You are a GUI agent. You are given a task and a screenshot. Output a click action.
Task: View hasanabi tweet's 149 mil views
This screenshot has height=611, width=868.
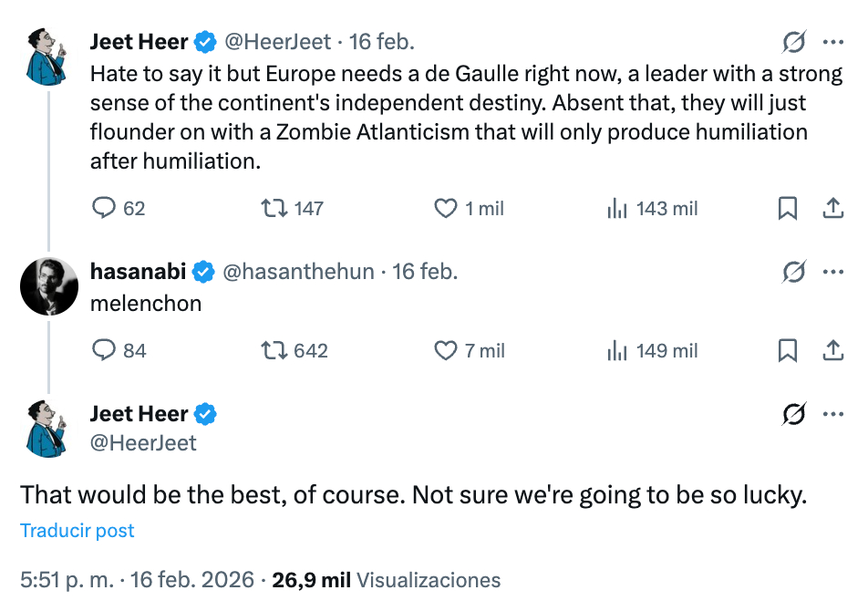coord(617,350)
